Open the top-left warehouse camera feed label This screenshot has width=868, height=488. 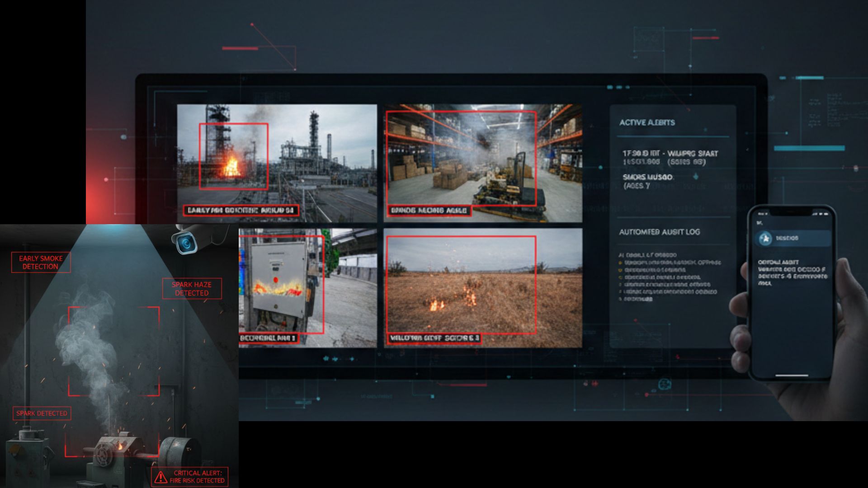242,211
